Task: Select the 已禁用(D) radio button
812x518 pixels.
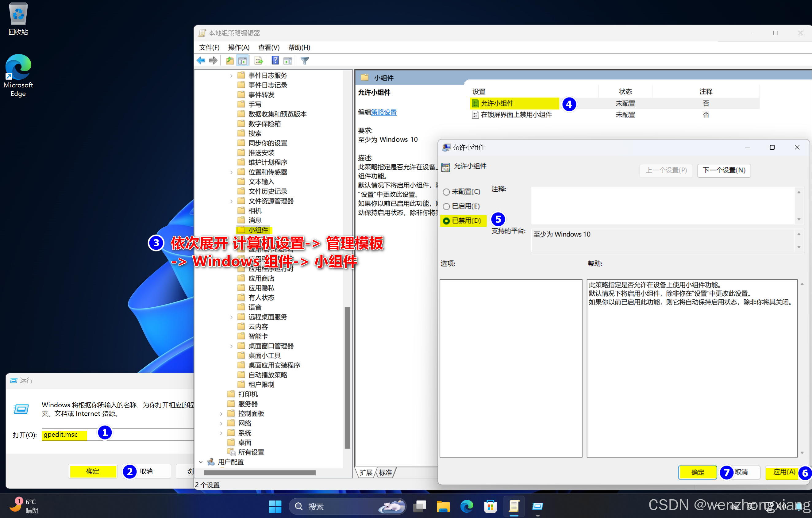Action: (x=446, y=221)
